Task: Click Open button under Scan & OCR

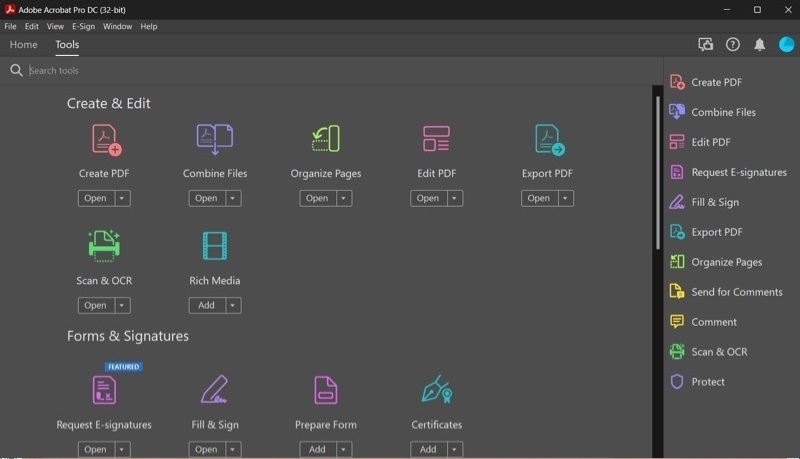Action: (x=96, y=305)
